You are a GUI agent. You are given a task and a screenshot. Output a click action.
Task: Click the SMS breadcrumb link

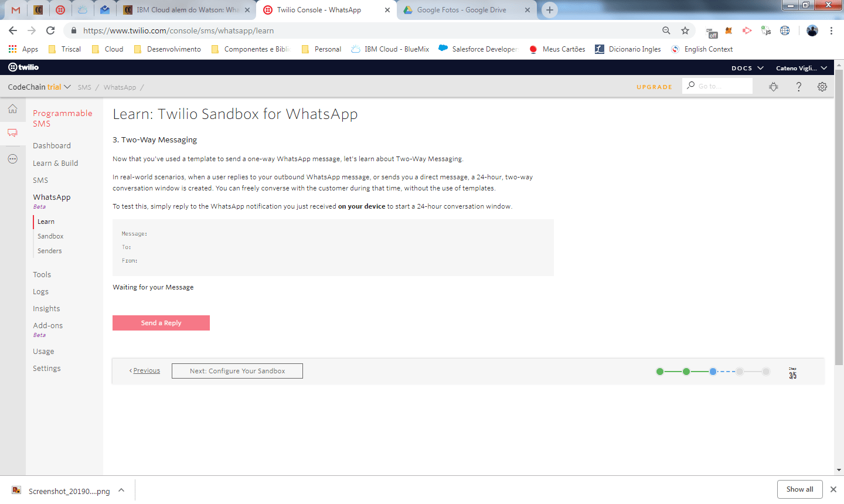[x=84, y=87]
